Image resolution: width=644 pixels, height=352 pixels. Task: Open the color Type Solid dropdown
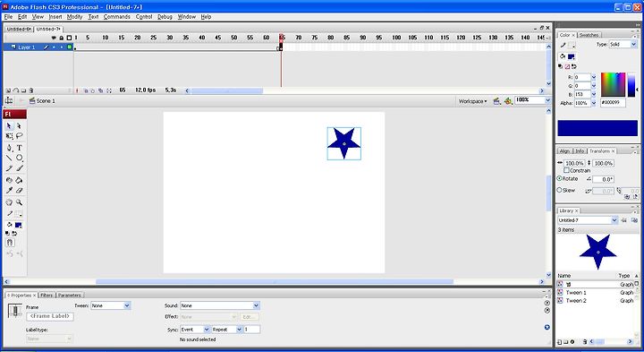[623, 44]
